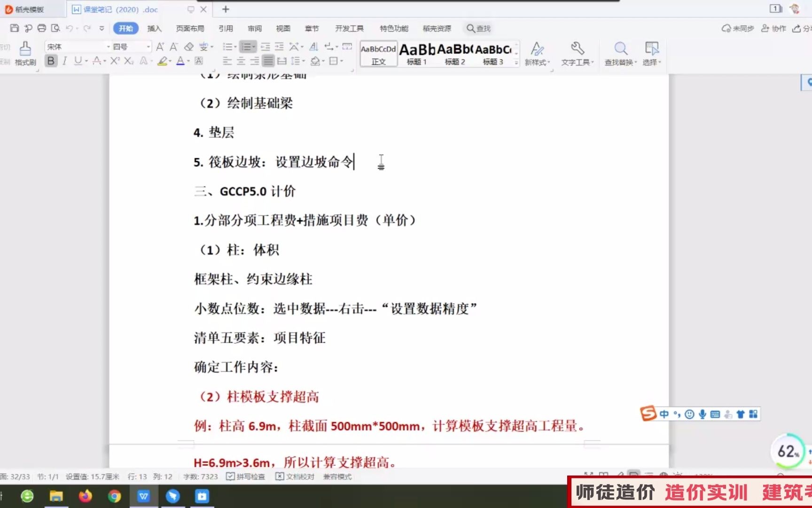Screen dimensions: 812x508
Task: Expand the shading fill dropdown arrow
Action: tap(323, 61)
